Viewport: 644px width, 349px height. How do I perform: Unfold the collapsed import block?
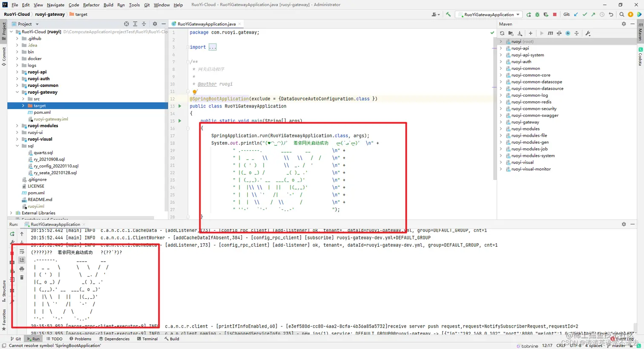click(213, 47)
